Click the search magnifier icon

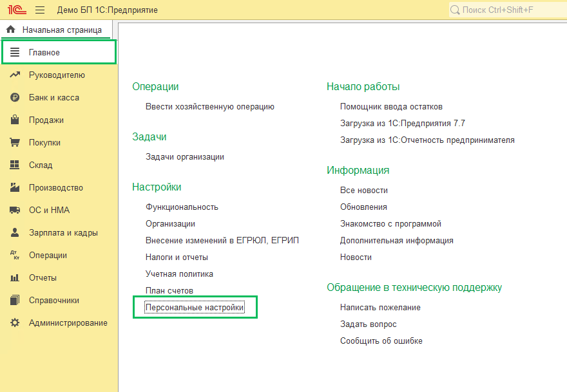tap(455, 10)
